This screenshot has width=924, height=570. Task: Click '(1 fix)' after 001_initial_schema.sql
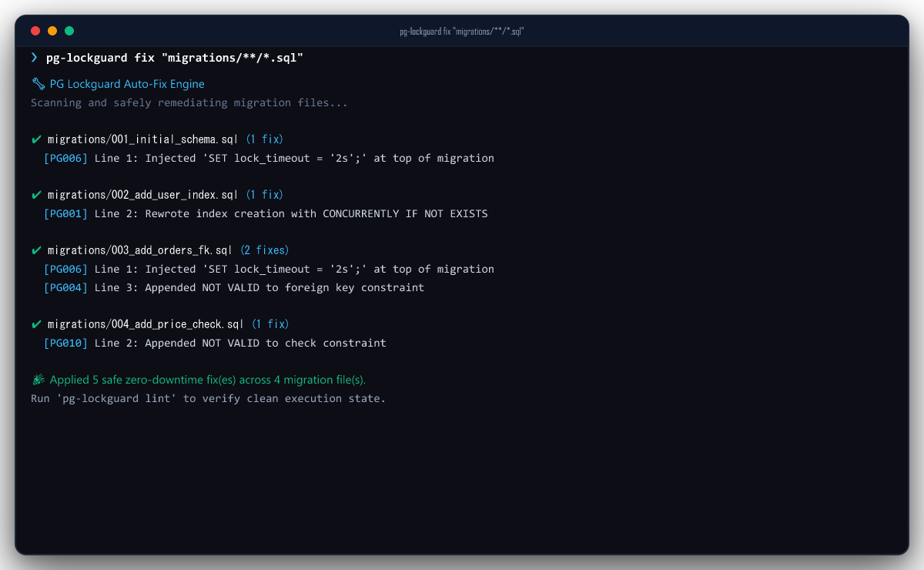265,139
